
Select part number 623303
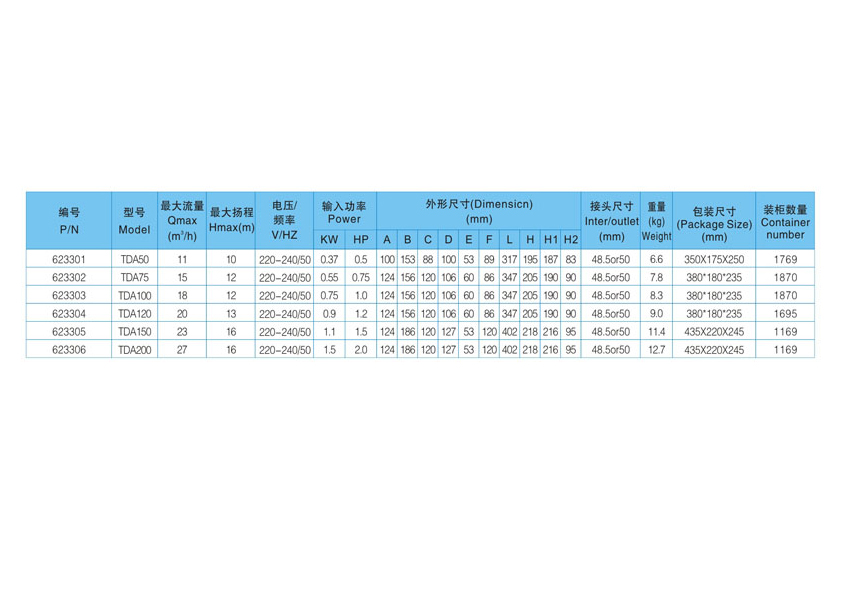pos(69,296)
